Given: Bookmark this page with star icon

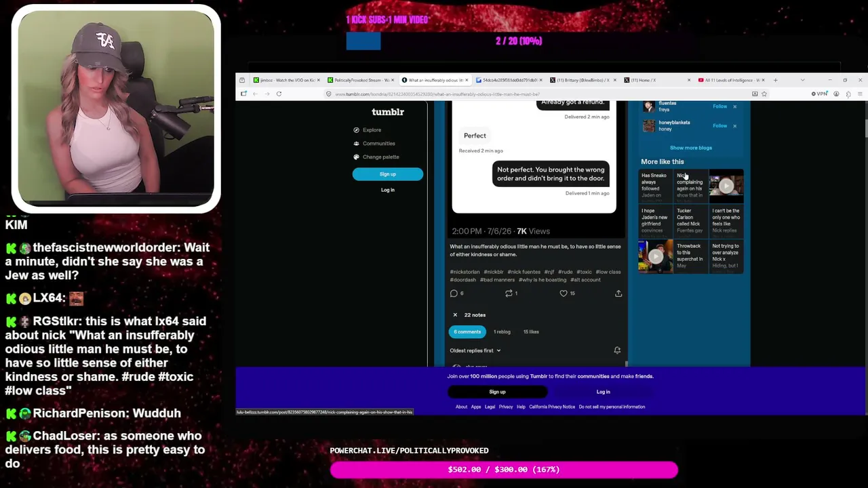Looking at the screenshot, I should pos(764,94).
